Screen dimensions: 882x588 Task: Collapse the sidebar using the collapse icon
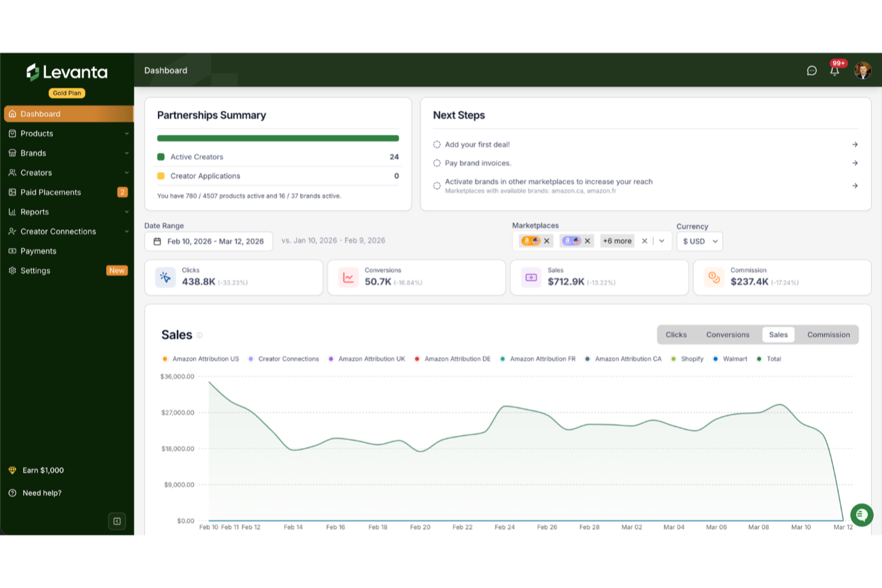117,521
